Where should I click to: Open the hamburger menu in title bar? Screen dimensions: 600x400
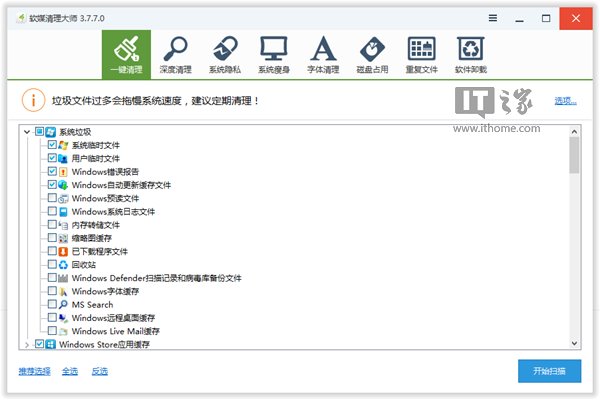click(493, 18)
